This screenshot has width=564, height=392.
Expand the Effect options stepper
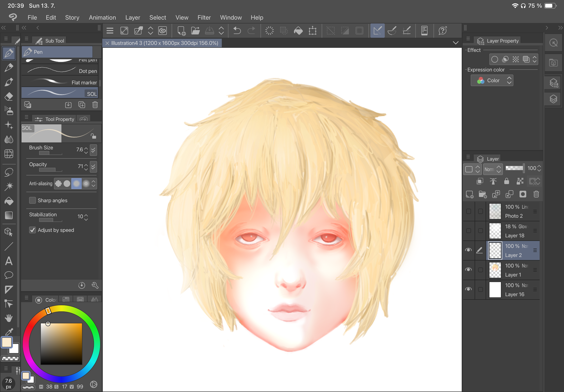(535, 59)
